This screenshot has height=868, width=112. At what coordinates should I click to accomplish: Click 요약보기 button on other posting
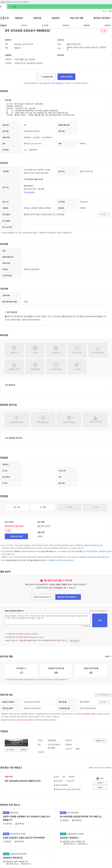(100, 783)
